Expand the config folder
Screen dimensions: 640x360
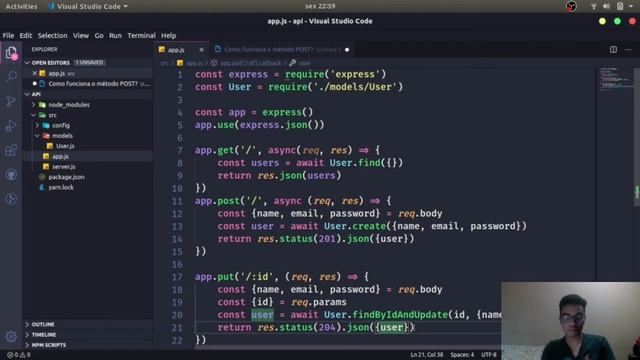pos(37,125)
